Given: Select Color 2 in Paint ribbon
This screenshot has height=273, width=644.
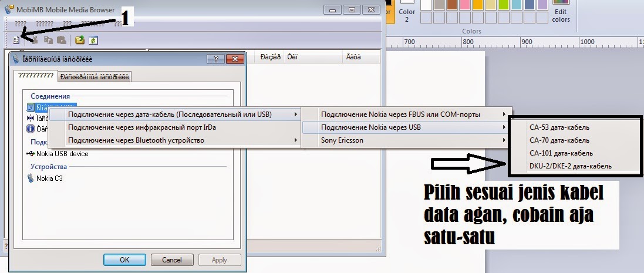Looking at the screenshot, I should tap(407, 12).
